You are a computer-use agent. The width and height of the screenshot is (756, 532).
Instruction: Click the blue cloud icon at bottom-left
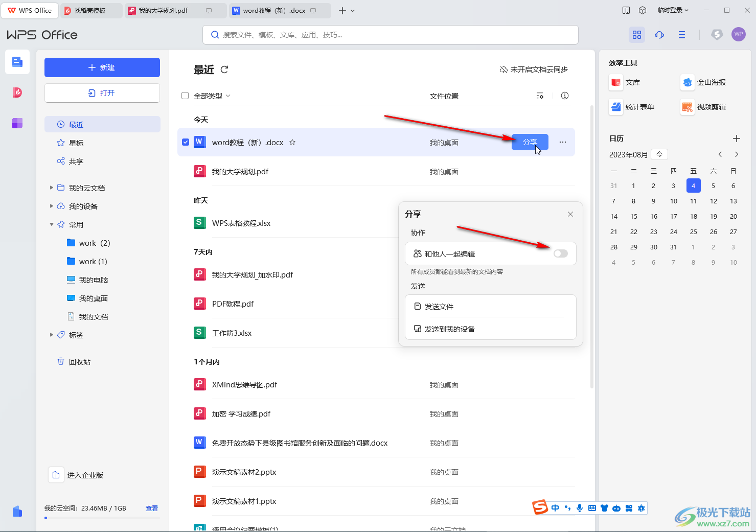[x=17, y=511]
